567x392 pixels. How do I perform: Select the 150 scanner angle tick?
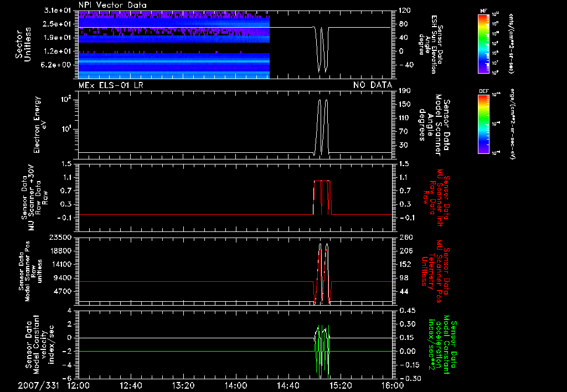405,104
